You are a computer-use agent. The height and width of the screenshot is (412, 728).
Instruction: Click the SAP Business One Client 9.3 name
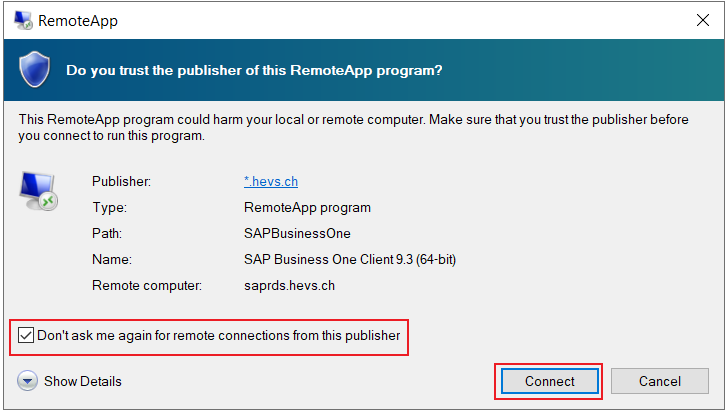tap(350, 259)
